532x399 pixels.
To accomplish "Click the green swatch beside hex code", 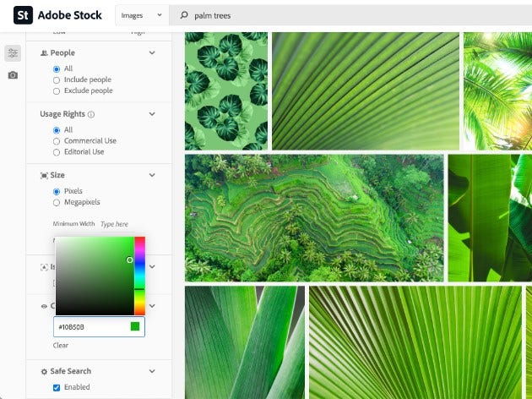I will (135, 326).
